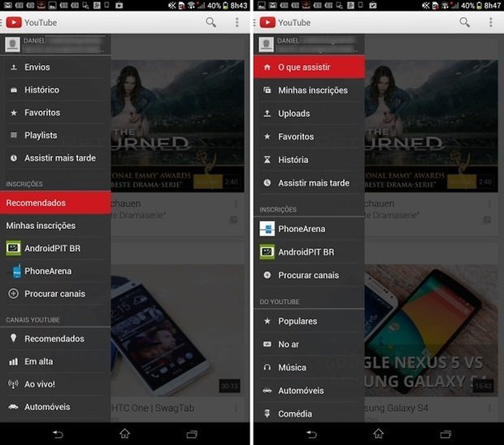Tap DANIEL account header in right drawer
The width and height of the screenshot is (504, 445).
[309, 45]
